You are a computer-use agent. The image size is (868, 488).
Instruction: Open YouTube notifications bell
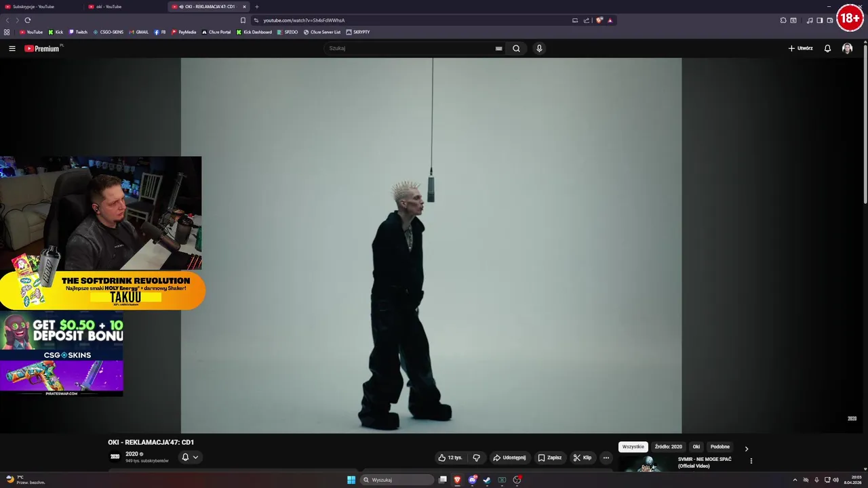pyautogui.click(x=827, y=48)
